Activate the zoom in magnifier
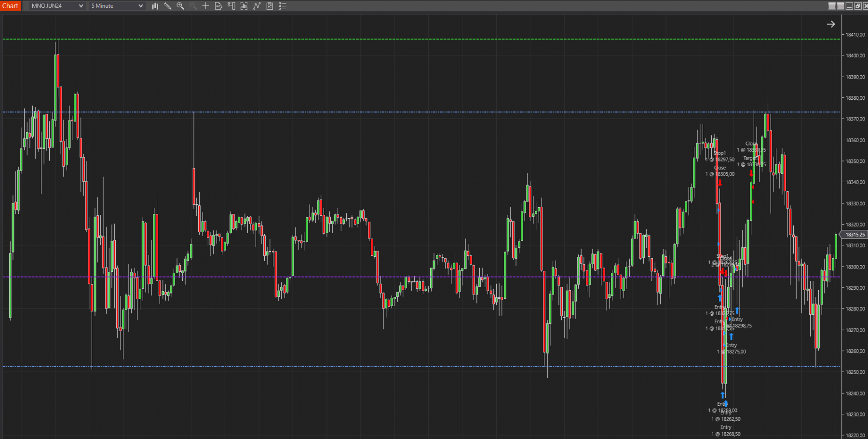Viewport: 868px width, 439px height. [x=180, y=6]
